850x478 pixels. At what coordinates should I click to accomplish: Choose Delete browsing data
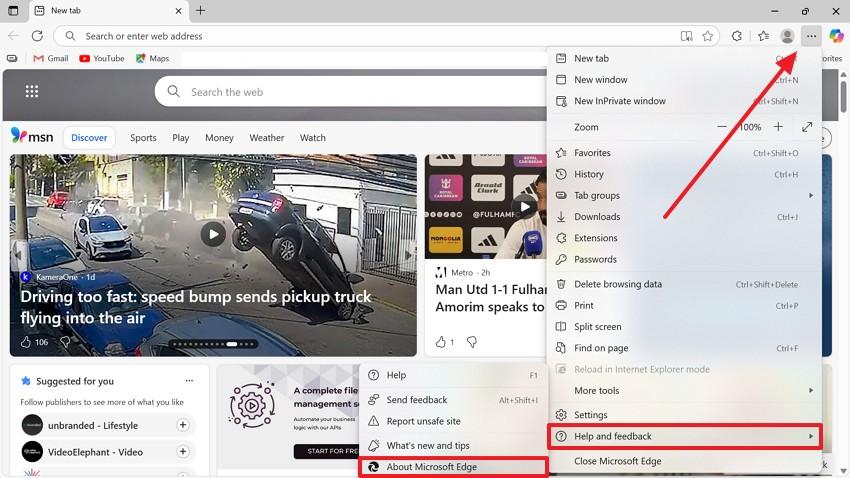(x=684, y=284)
